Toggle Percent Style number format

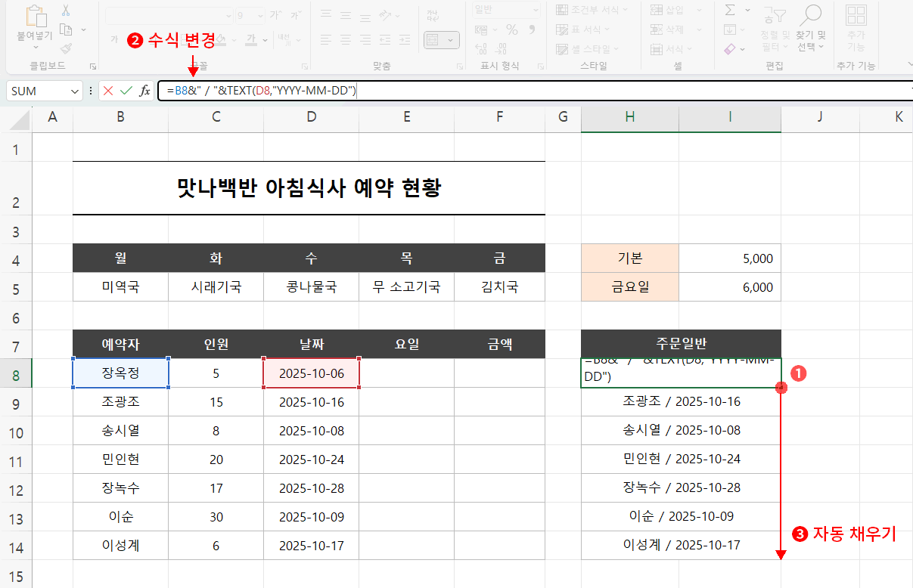coord(511,29)
